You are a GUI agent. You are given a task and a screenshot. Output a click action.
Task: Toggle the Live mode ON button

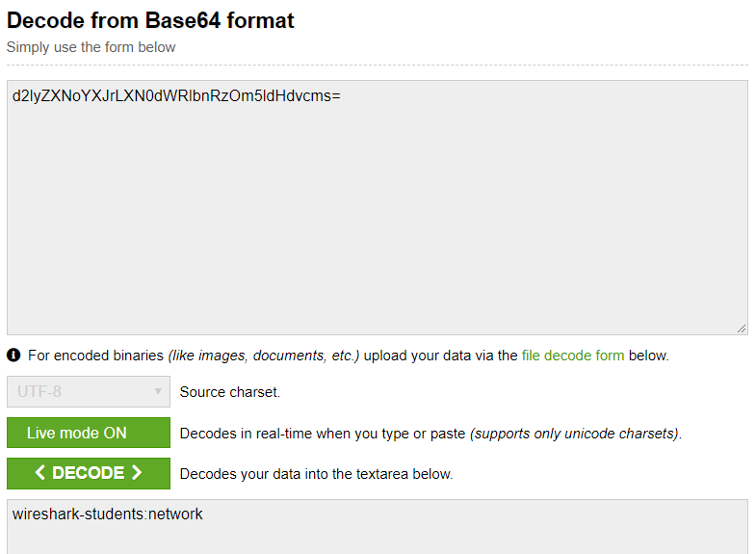point(89,433)
